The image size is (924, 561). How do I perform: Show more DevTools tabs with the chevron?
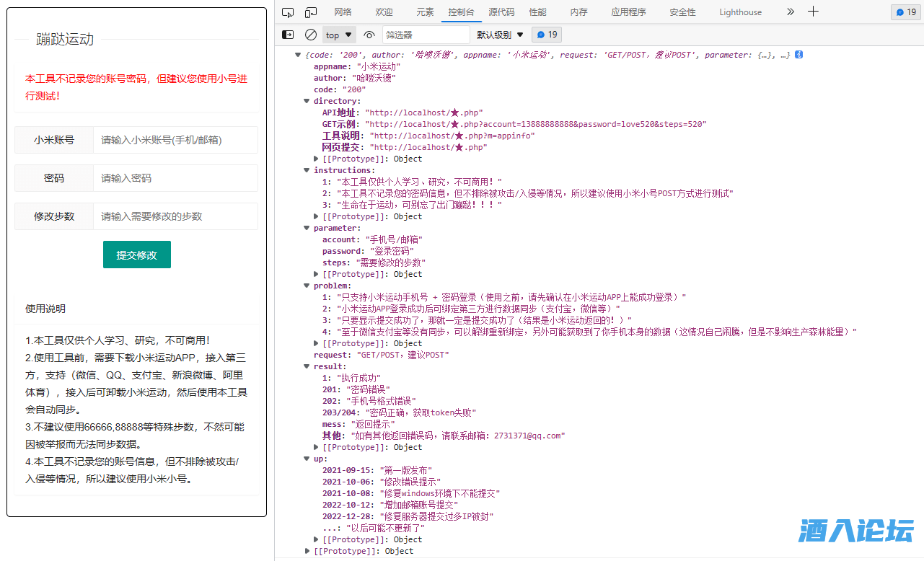[x=790, y=12]
